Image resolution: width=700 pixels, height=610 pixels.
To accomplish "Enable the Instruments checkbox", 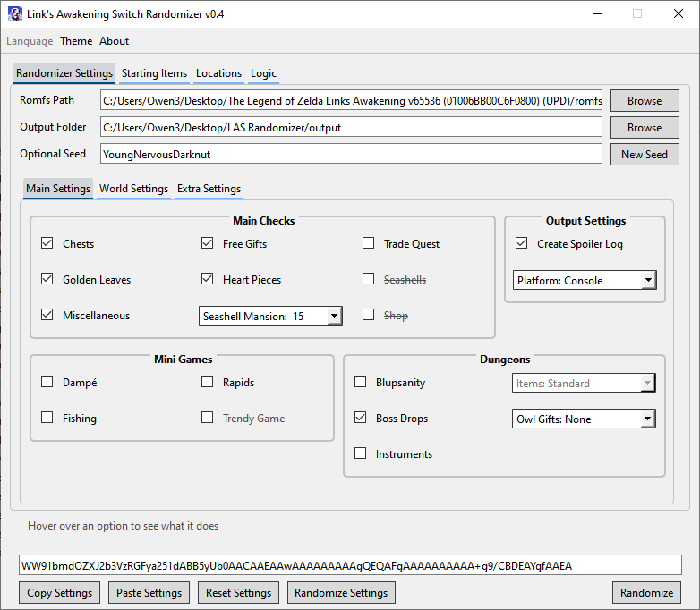I will click(360, 453).
